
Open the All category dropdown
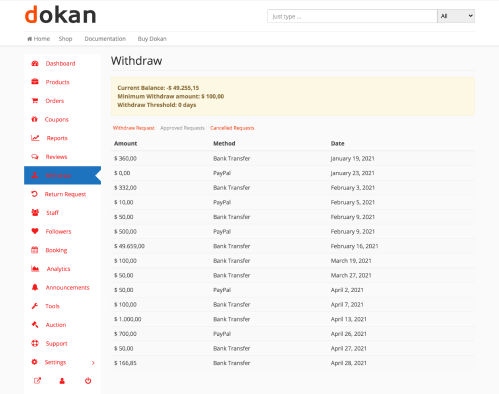(456, 16)
